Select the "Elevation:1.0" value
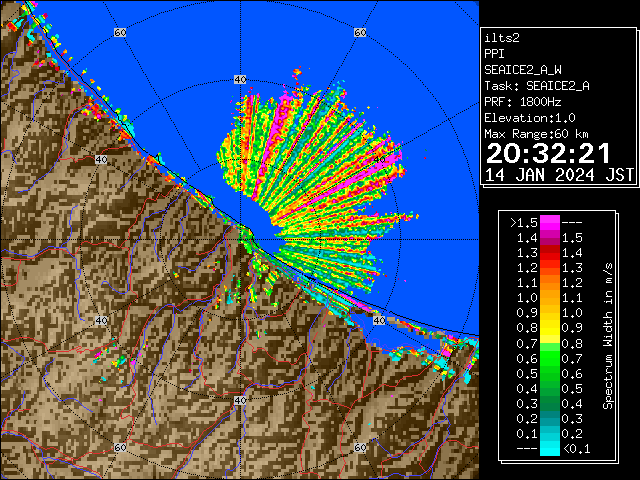Screen dimensions: 640x480 click(x=530, y=118)
